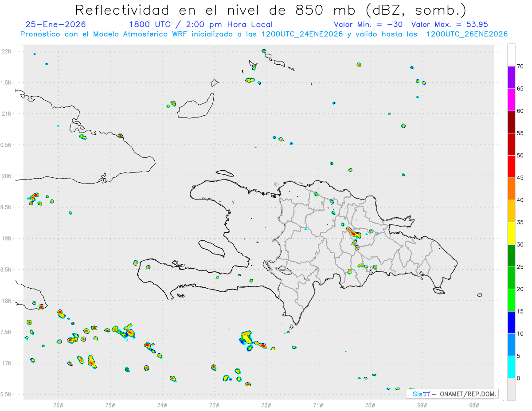Pick the dark green 25-30 dBZ segment
This screenshot has width=532, height=411.
tap(511, 255)
